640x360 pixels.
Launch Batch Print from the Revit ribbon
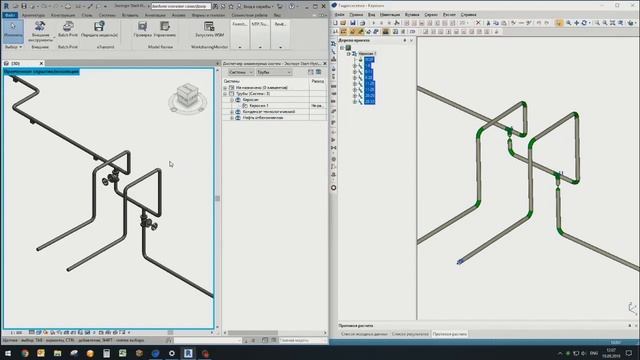[68, 29]
